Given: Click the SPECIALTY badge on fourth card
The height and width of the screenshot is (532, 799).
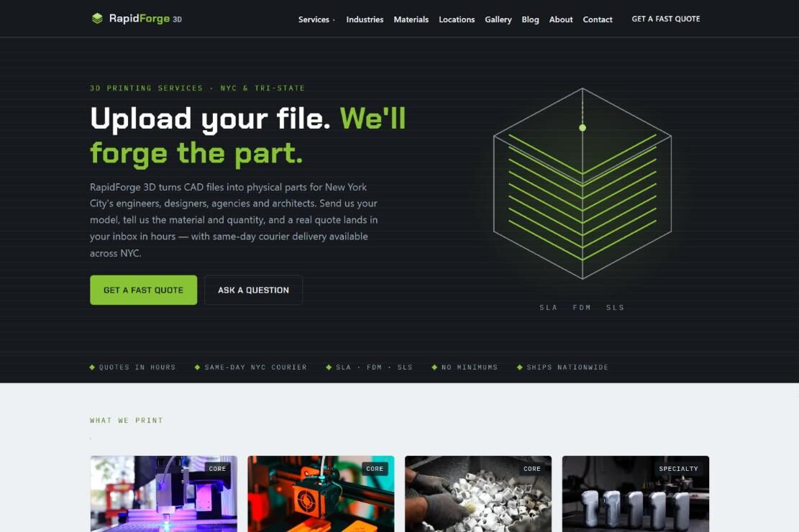Looking at the screenshot, I should (x=679, y=469).
